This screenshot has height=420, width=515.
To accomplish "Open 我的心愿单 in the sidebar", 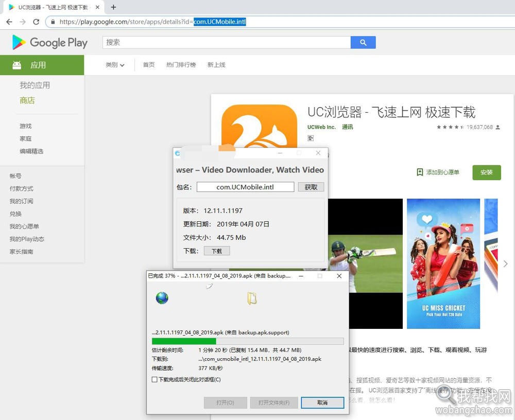I will point(24,226).
